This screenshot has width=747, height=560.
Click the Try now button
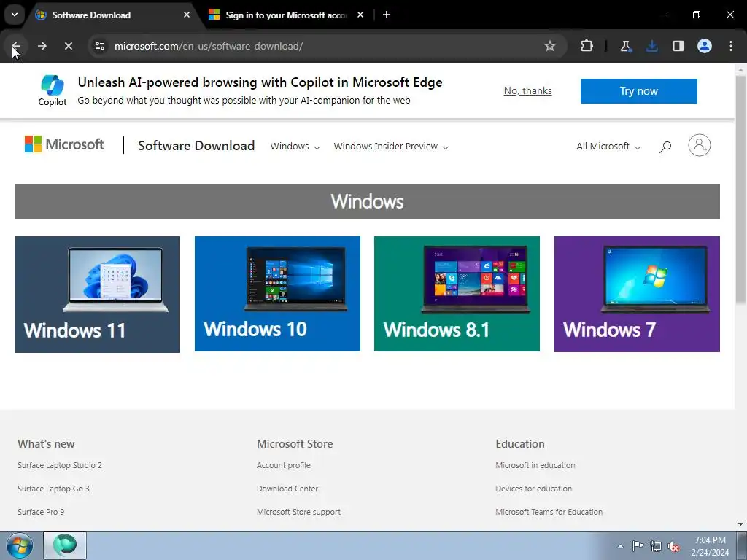(638, 91)
